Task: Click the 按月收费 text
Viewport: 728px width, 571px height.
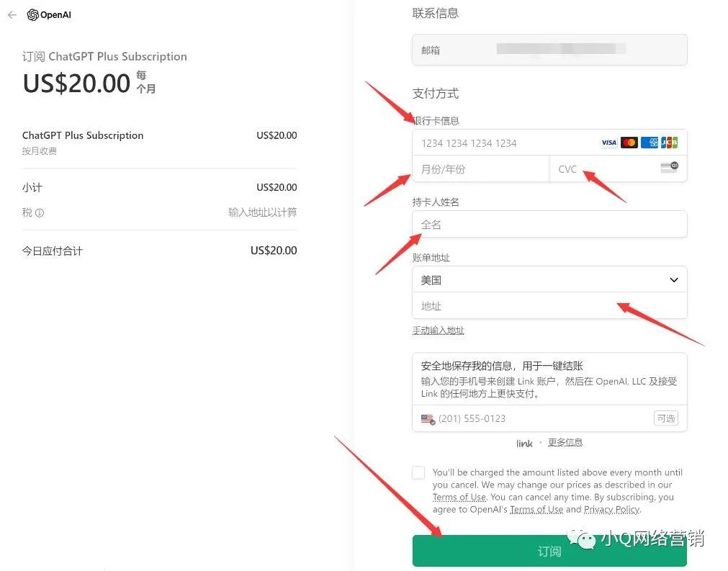Action: tap(40, 151)
